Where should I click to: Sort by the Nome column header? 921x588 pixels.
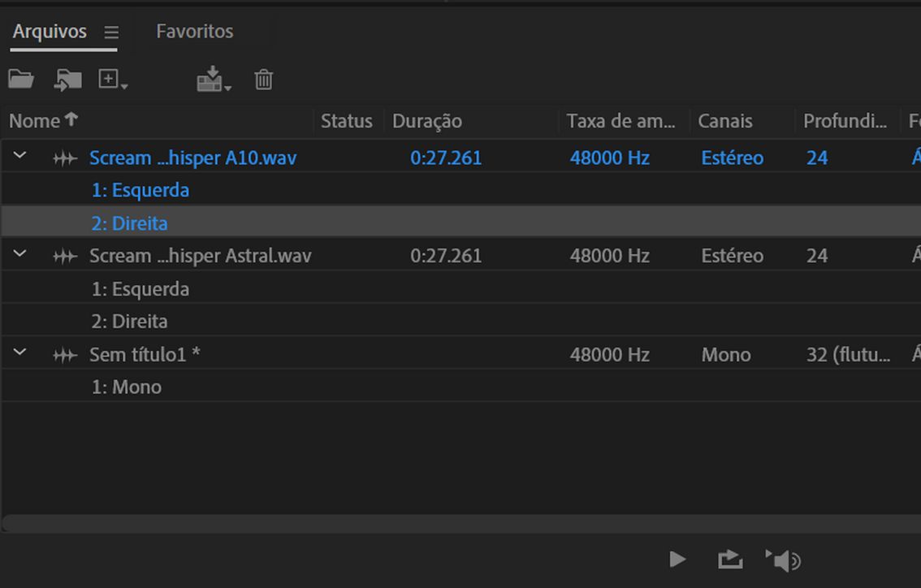(x=35, y=121)
